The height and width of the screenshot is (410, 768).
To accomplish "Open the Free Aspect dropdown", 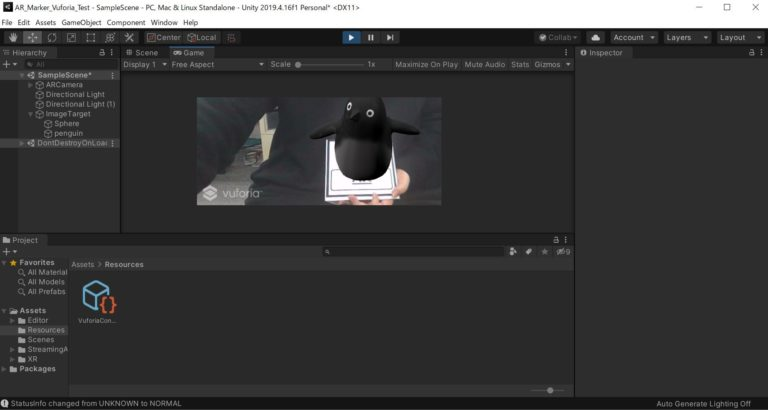I will point(218,65).
